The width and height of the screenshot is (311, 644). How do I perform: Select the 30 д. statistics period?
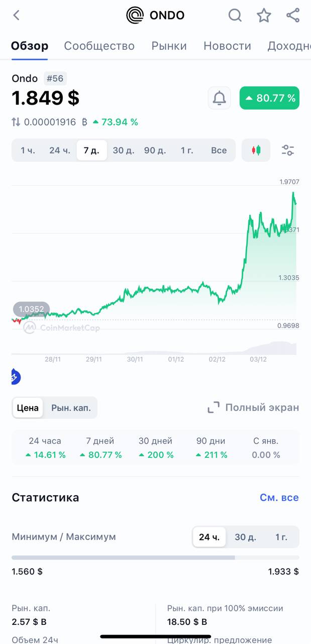245,537
